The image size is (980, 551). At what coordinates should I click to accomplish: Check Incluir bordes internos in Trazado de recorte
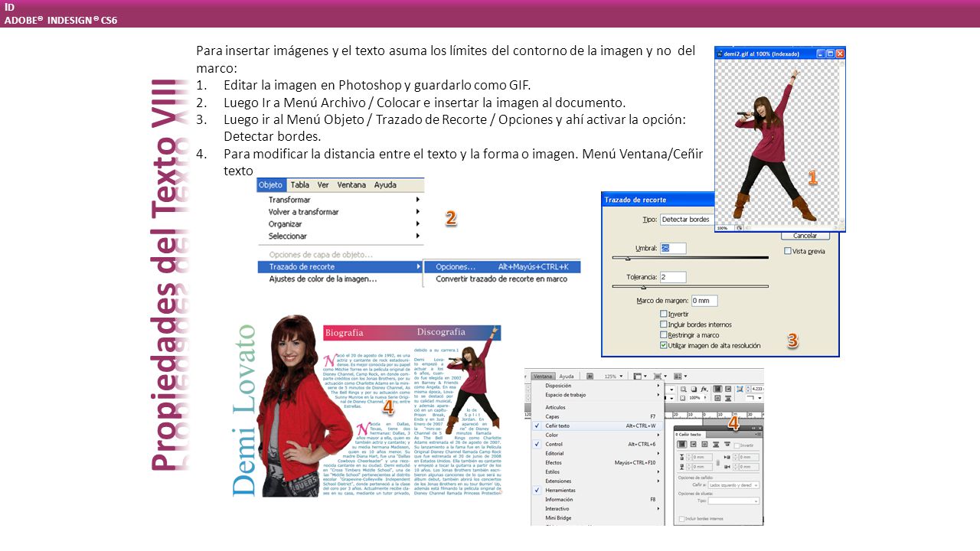pyautogui.click(x=664, y=324)
